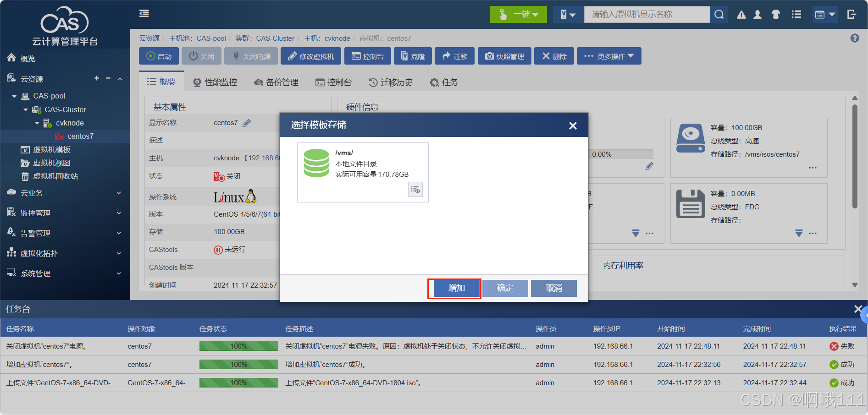Viewport: 868px width, 415px height.
Task: Click the 云资源 breadcrumb link
Action: tap(149, 38)
